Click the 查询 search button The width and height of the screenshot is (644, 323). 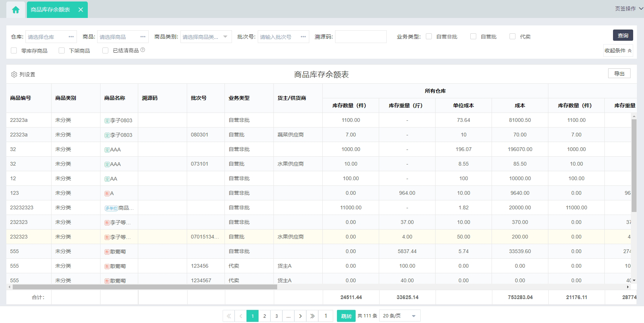click(x=623, y=36)
